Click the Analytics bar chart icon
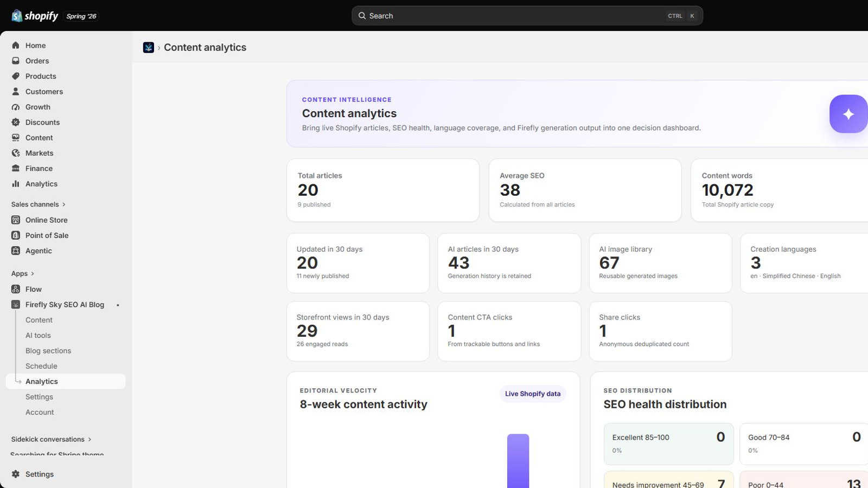Screen dimensions: 868x488 click(16, 184)
